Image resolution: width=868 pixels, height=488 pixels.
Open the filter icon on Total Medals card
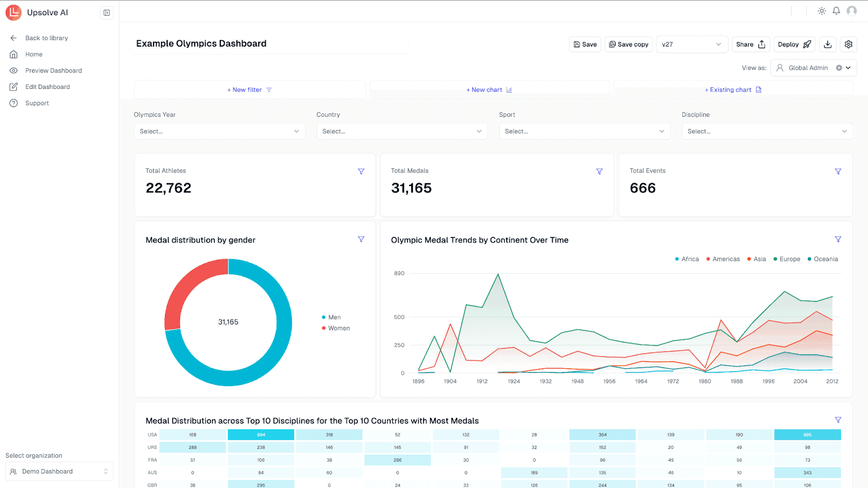[599, 171]
